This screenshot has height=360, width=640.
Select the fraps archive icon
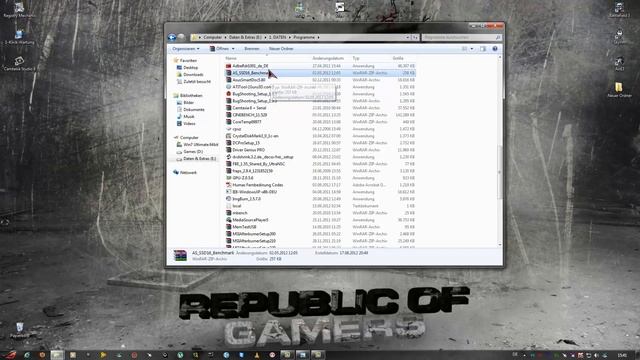pyautogui.click(x=229, y=171)
